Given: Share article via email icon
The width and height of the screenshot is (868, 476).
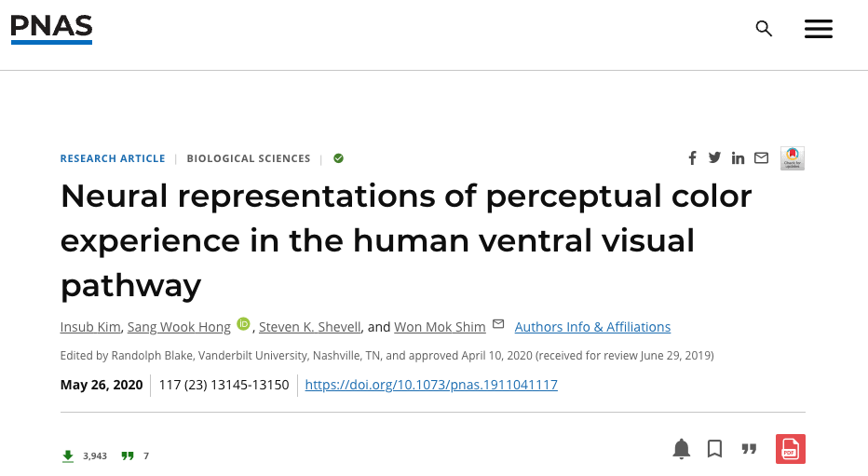Looking at the screenshot, I should click(761, 158).
